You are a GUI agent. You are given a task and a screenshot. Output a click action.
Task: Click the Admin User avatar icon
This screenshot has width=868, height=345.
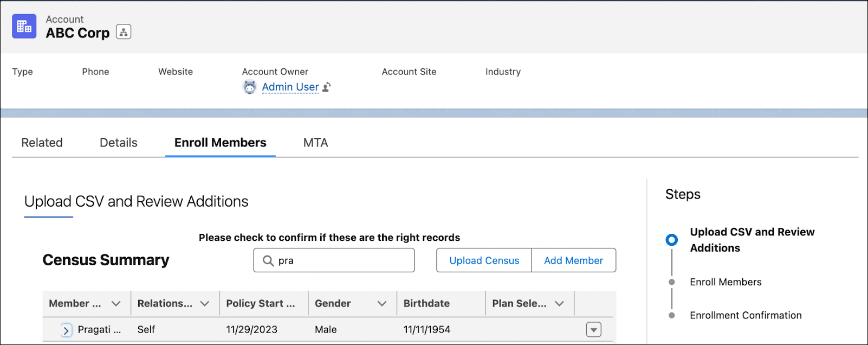click(x=250, y=87)
